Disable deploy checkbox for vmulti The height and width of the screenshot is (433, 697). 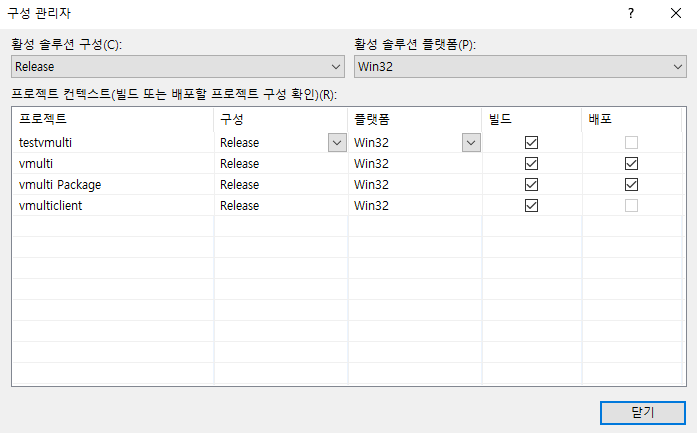[x=631, y=163]
